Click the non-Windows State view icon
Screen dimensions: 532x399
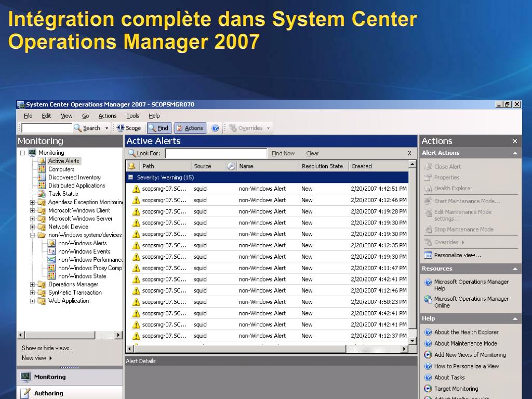click(x=51, y=276)
